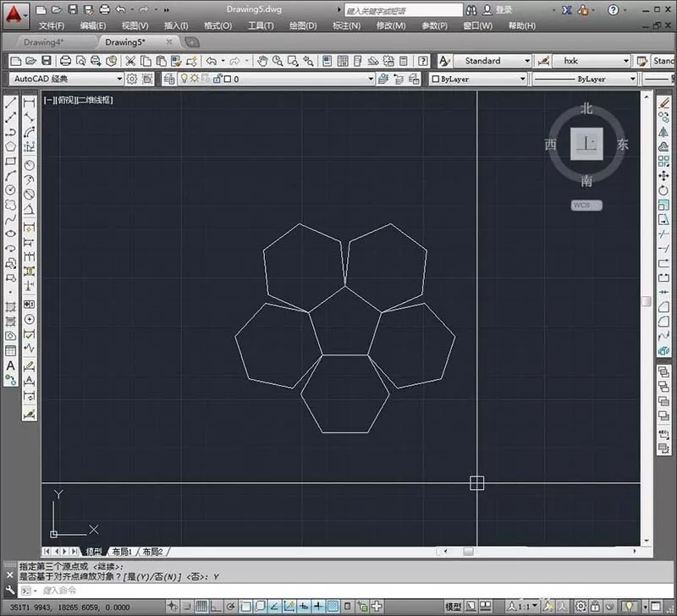The height and width of the screenshot is (616, 677).
Task: Open the 文件(F) menu
Action: coord(52,26)
